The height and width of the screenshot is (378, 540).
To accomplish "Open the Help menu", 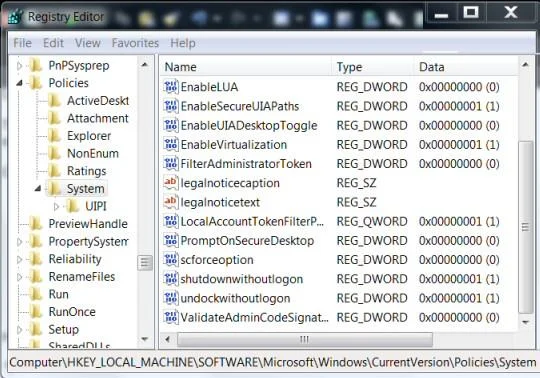I will click(x=183, y=43).
